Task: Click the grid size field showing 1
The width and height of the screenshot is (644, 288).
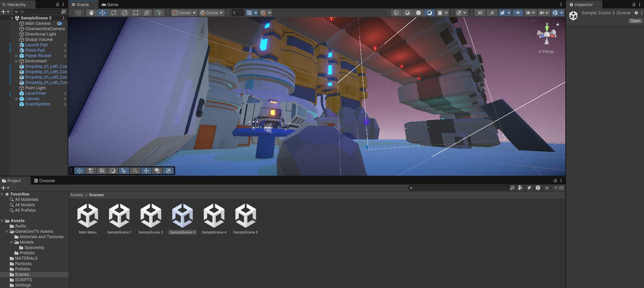Action: coord(237,13)
